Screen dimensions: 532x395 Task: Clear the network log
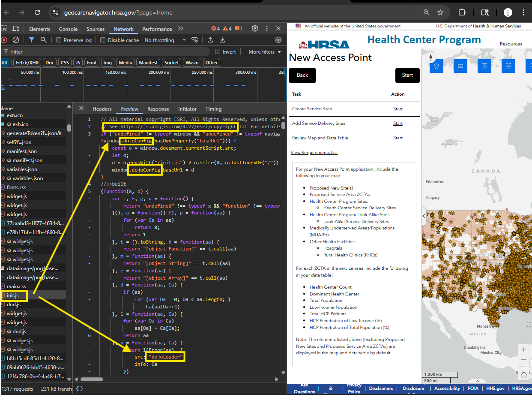16,40
